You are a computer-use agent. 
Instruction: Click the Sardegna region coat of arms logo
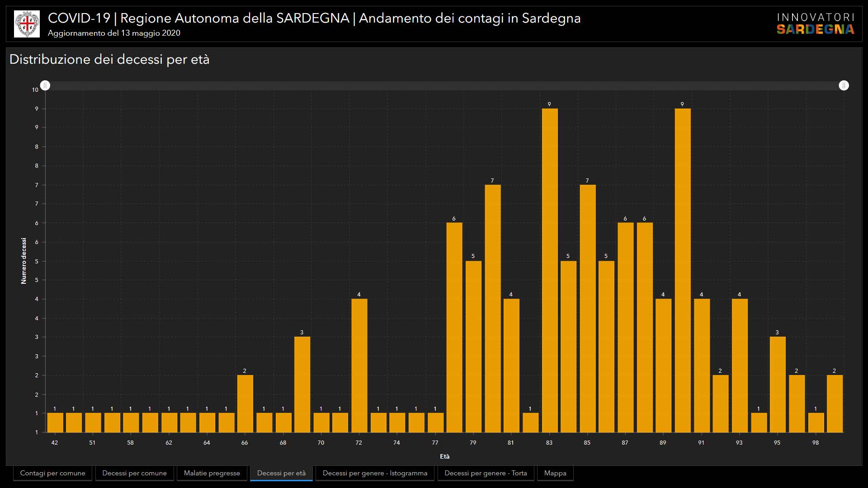click(27, 23)
